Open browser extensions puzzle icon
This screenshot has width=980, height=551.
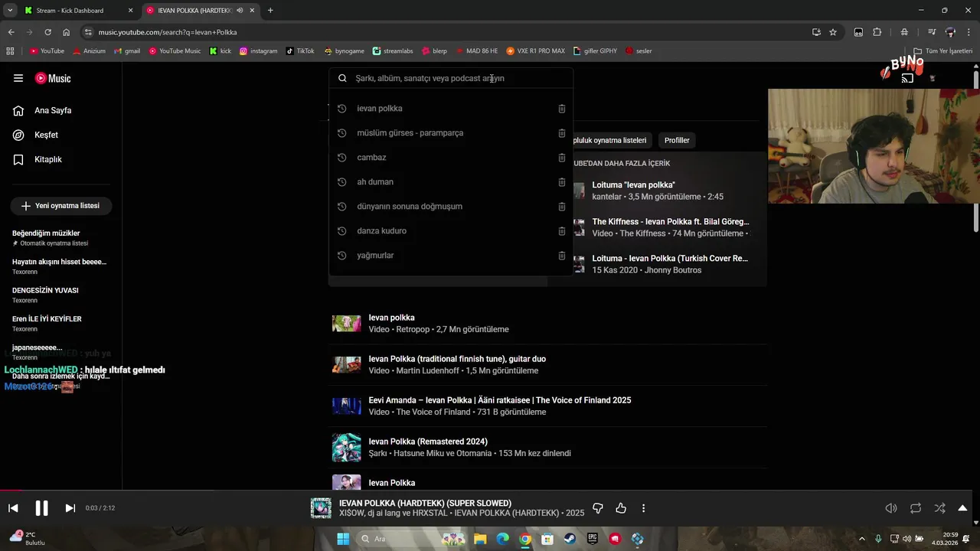click(x=877, y=32)
